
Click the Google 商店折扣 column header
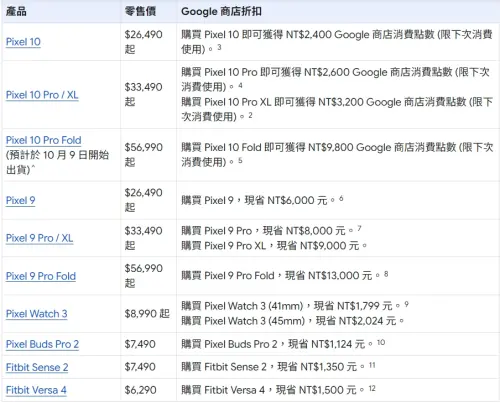[x=221, y=12]
